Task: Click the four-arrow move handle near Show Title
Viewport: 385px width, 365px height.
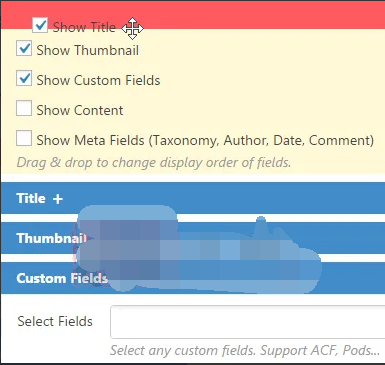Action: (132, 29)
